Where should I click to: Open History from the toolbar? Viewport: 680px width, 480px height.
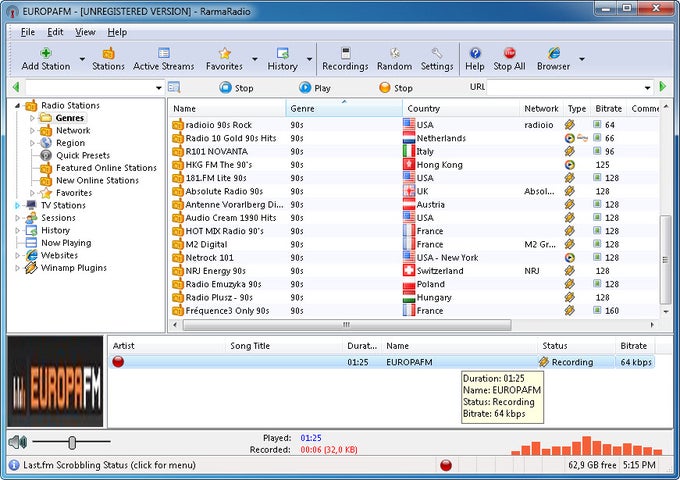282,59
